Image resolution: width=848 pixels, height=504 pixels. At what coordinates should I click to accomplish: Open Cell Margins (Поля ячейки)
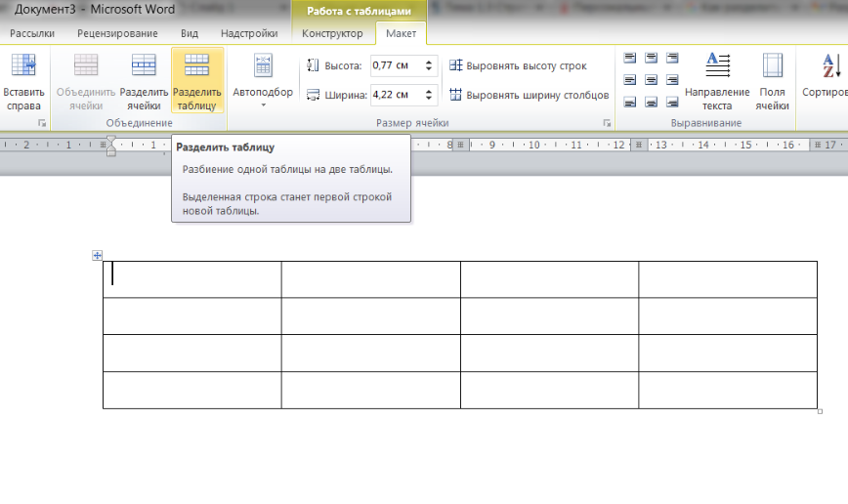point(772,81)
